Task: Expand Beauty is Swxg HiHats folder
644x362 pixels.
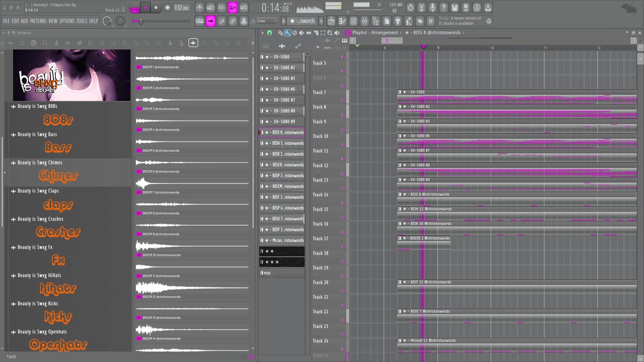Action: pos(39,276)
